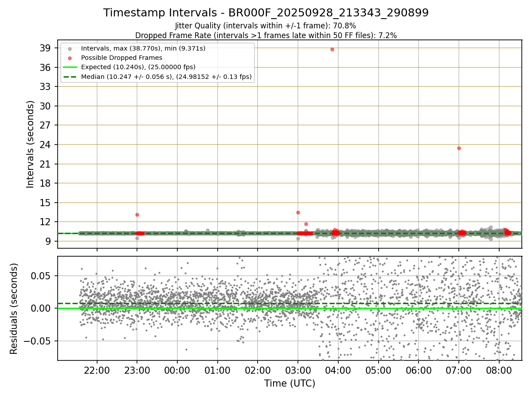The width and height of the screenshot is (532, 399).
Task: Click the red point near 11.7 seconds after 03:00
Action: (306, 224)
